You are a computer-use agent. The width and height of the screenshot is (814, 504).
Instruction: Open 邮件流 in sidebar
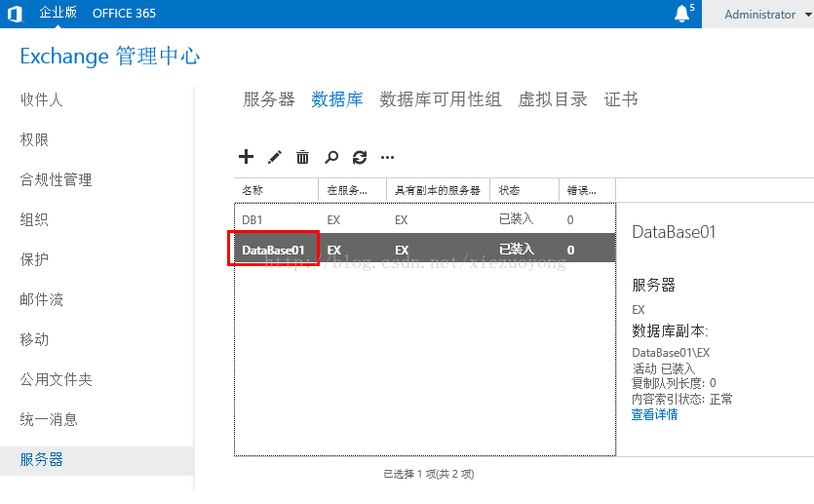click(x=42, y=299)
